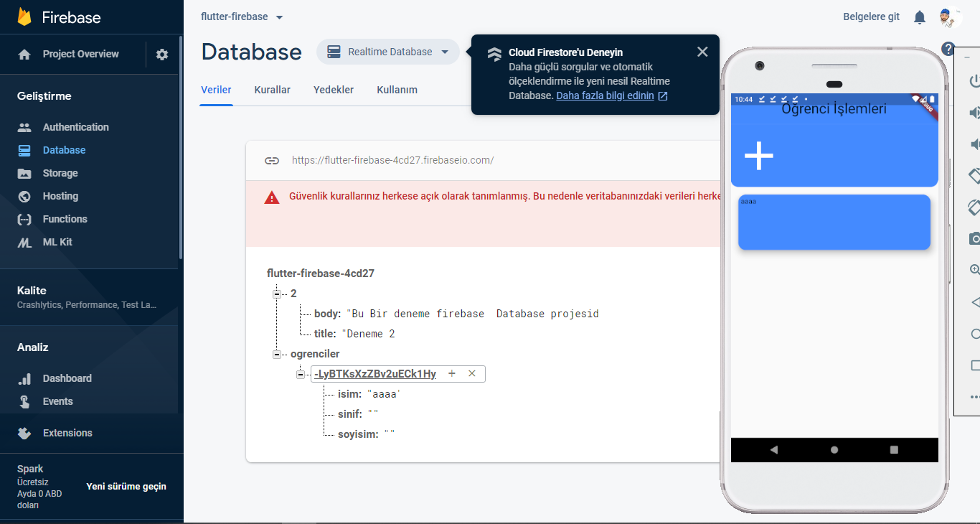Close the Cloud Firestore popup
This screenshot has height=524, width=980.
[x=702, y=52]
